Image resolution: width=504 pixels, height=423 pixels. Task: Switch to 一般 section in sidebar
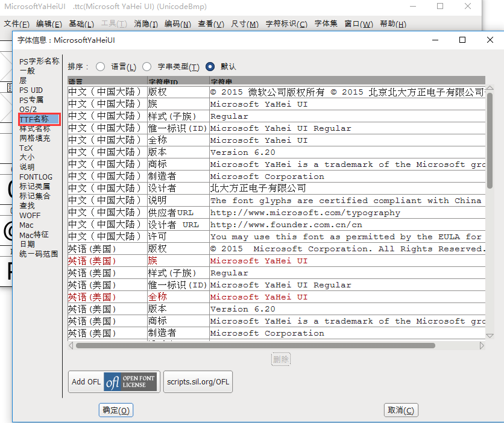coord(27,70)
